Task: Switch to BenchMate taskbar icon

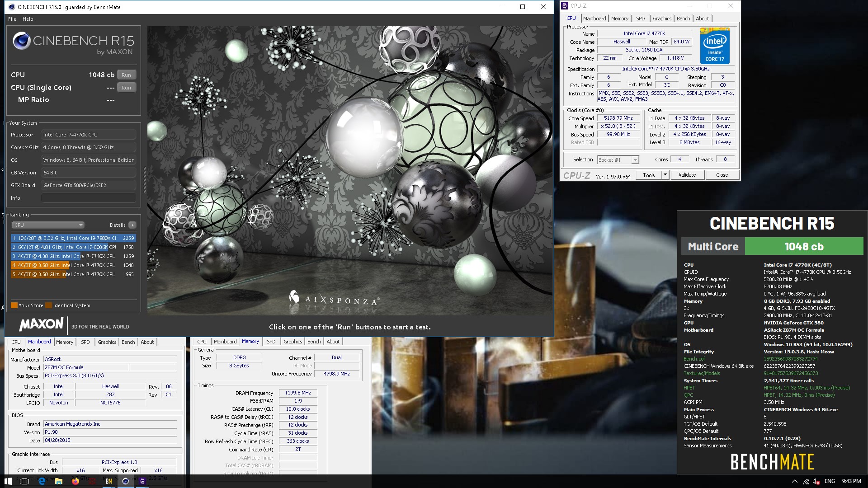Action: click(x=108, y=481)
